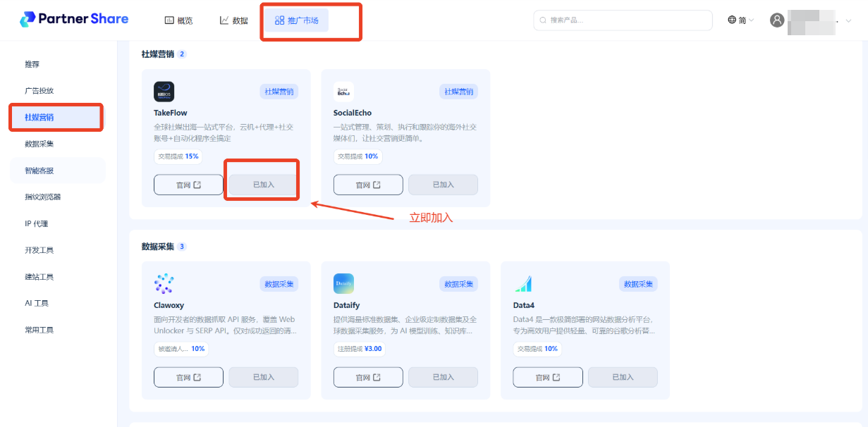Click TakeFlow 交易提成 15% badge
The image size is (868, 427).
pos(178,156)
